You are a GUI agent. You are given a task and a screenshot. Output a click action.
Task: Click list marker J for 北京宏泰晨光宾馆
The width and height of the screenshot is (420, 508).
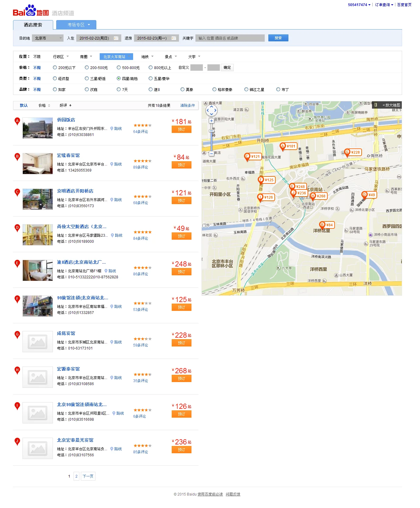[x=17, y=442]
